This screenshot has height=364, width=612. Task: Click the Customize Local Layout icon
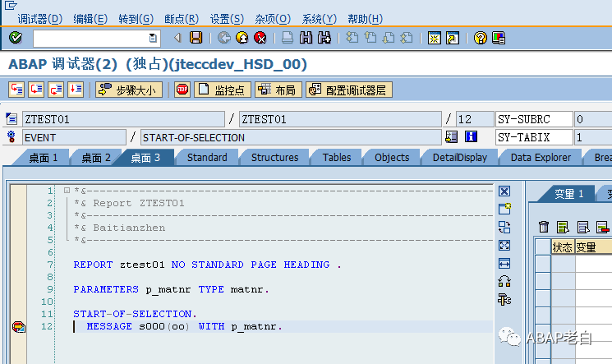click(499, 38)
